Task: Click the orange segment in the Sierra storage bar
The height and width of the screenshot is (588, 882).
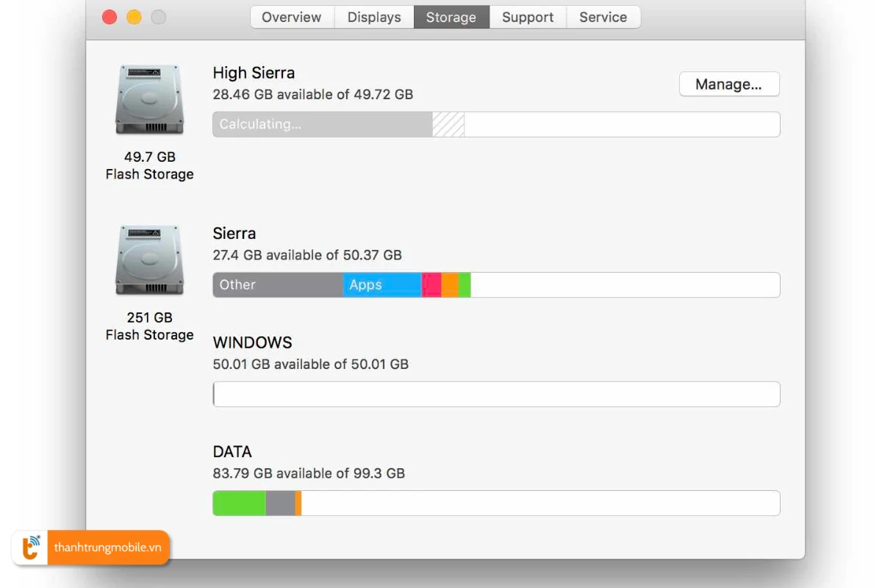Action: (450, 285)
